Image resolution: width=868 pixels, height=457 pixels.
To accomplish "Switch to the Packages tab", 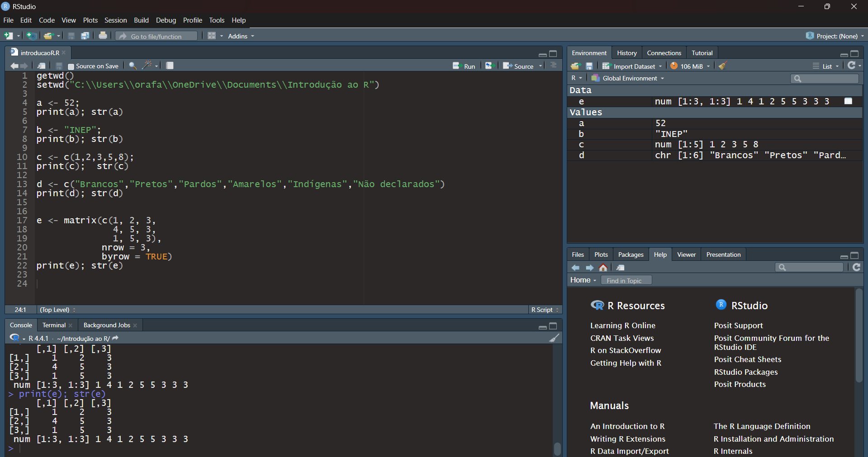I will (x=631, y=254).
